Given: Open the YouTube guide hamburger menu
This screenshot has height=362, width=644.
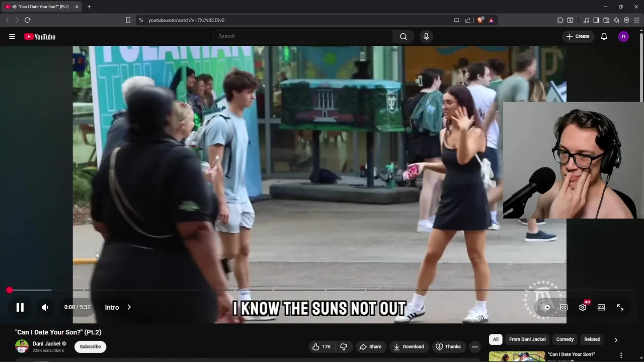Looking at the screenshot, I should pyautogui.click(x=12, y=37).
